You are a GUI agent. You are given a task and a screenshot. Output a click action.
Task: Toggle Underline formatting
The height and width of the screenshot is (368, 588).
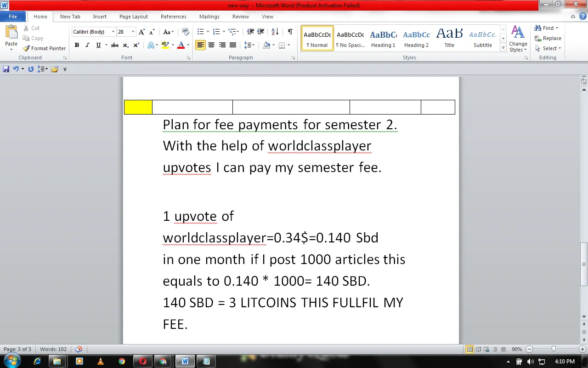point(98,45)
